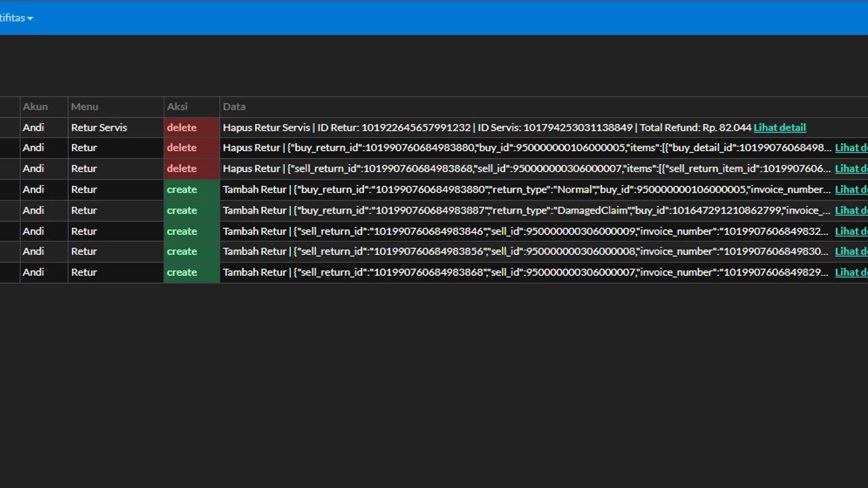Click delete badge for Hapus Retur buy_return_id row

tap(192, 148)
